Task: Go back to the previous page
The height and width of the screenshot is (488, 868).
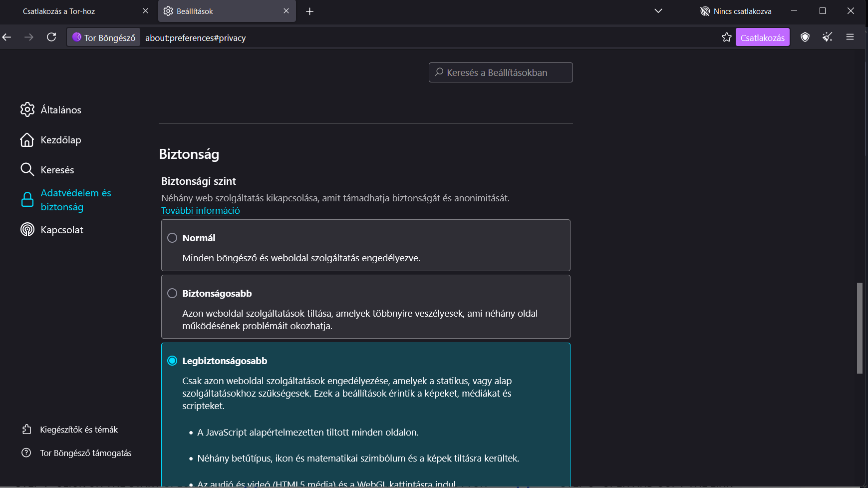Action: pyautogui.click(x=7, y=37)
